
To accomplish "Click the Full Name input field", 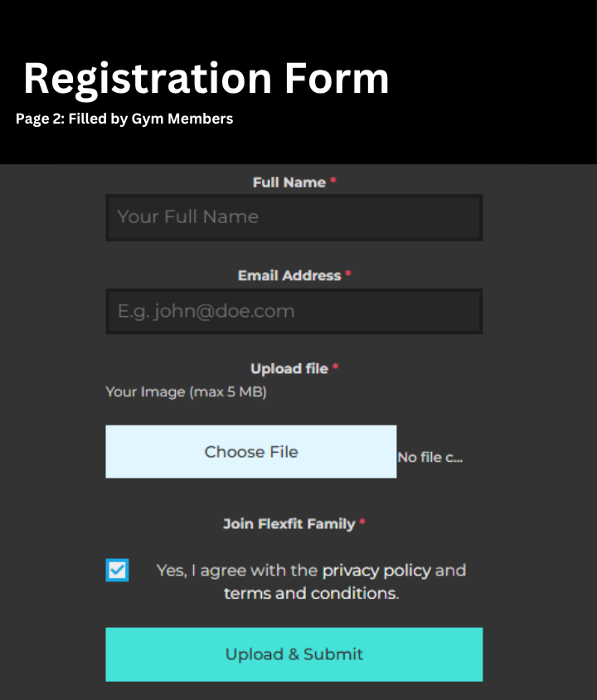I will [294, 217].
